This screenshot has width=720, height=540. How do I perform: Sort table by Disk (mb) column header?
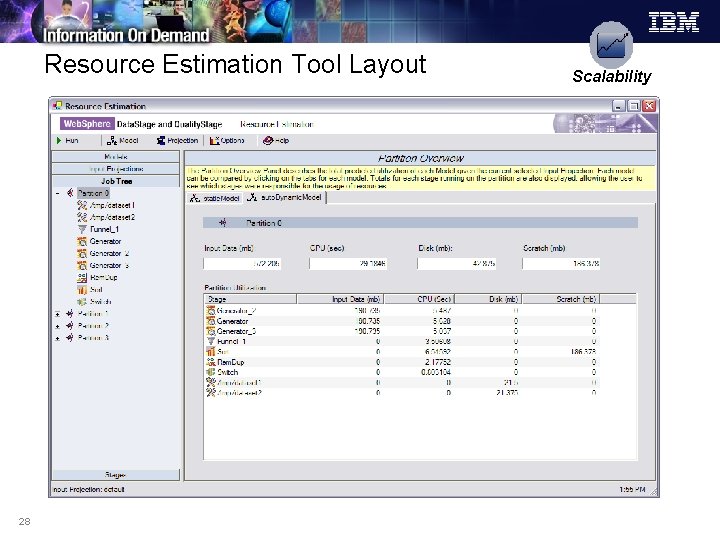pos(488,299)
